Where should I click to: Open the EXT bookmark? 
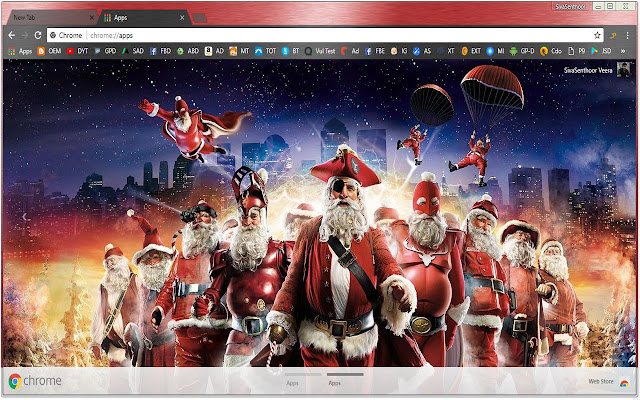[471, 51]
